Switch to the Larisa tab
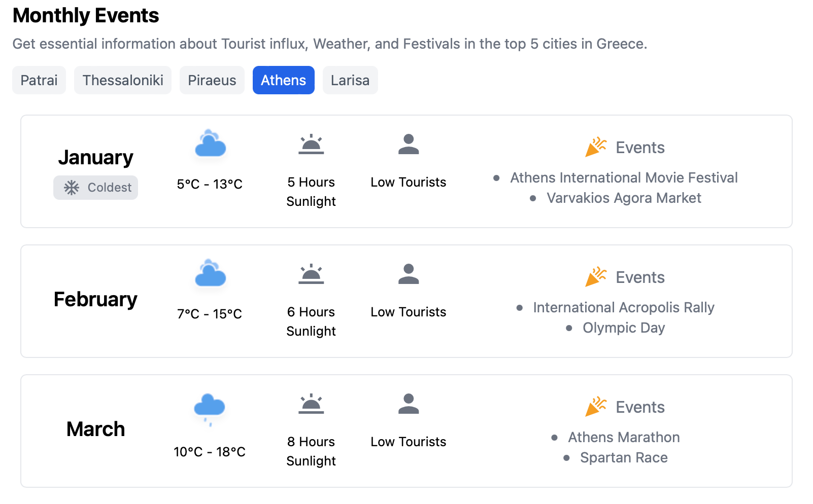The height and width of the screenshot is (504, 813). click(350, 80)
